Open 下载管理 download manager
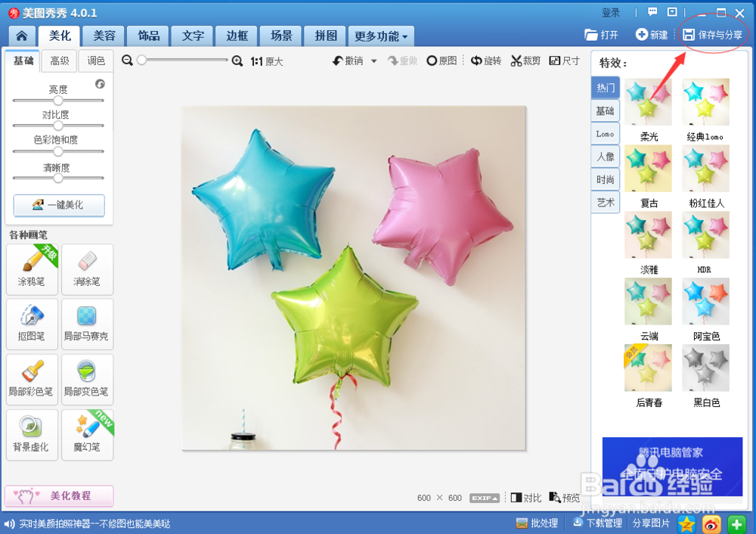756x534 pixels. pyautogui.click(x=597, y=523)
